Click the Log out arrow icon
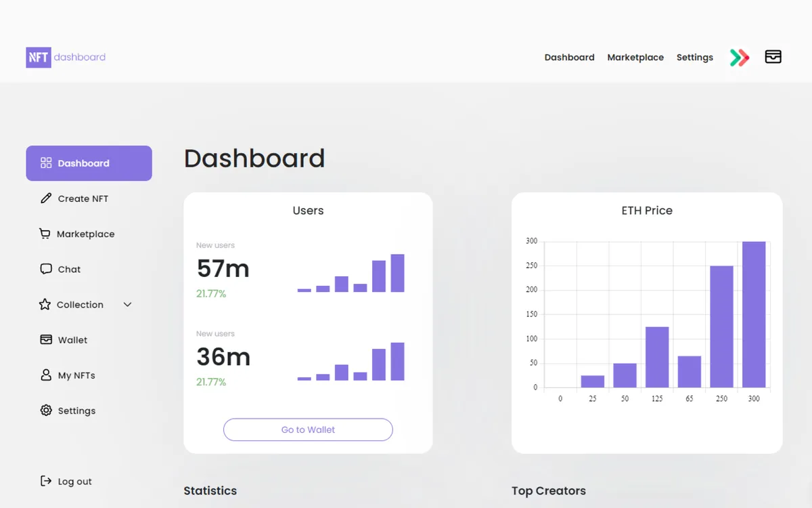 pyautogui.click(x=46, y=481)
